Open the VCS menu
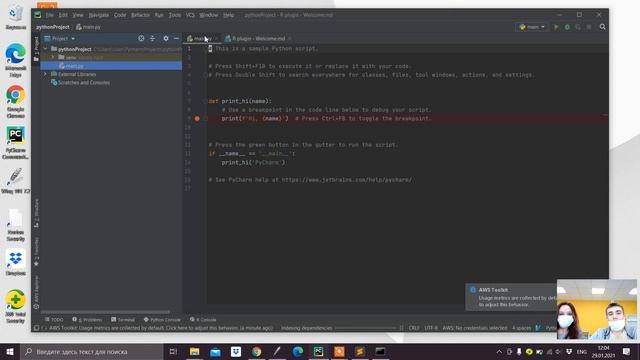Screen dimensions: 640x360 [x=190, y=15]
